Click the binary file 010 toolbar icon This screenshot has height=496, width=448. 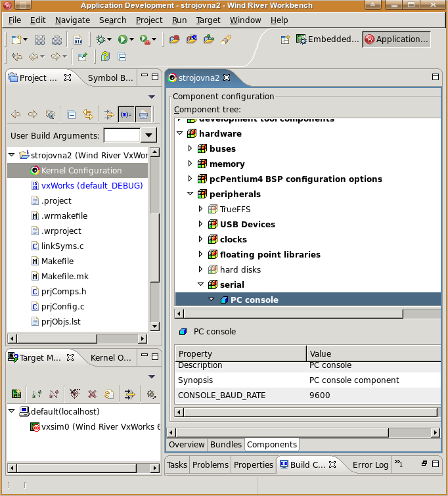pyautogui.click(x=78, y=39)
